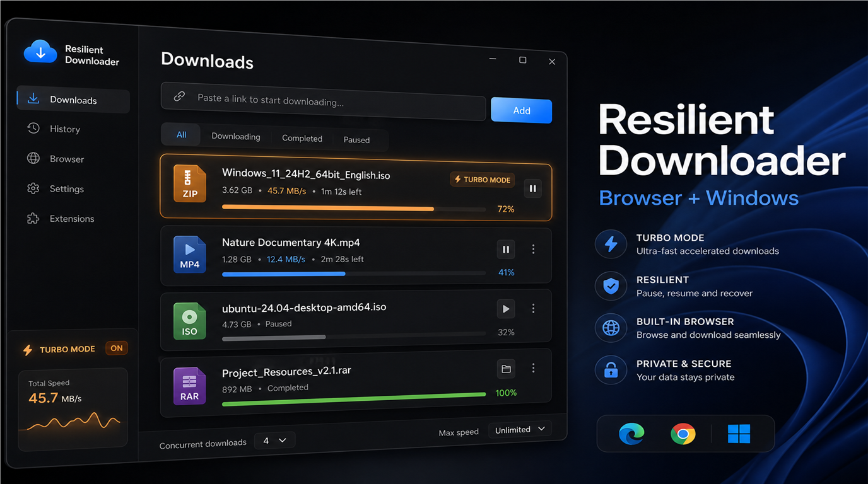The image size is (868, 484).
Task: Click the Private & Secure lock icon
Action: 611,371
